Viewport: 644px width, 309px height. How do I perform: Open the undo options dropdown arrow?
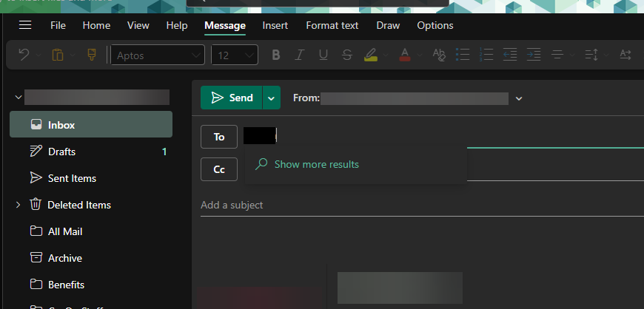(38, 55)
